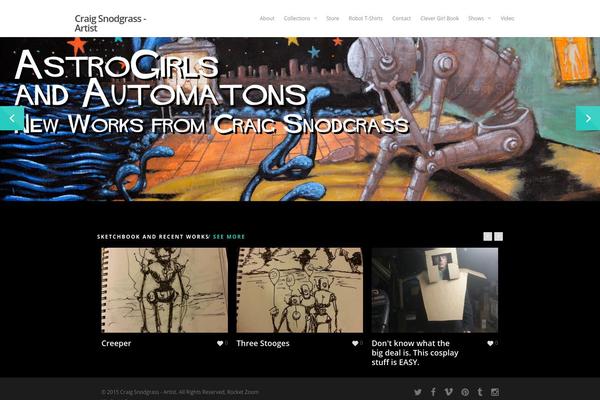Click the right carousel square above sketches
This screenshot has height=400, width=600.
(498, 237)
